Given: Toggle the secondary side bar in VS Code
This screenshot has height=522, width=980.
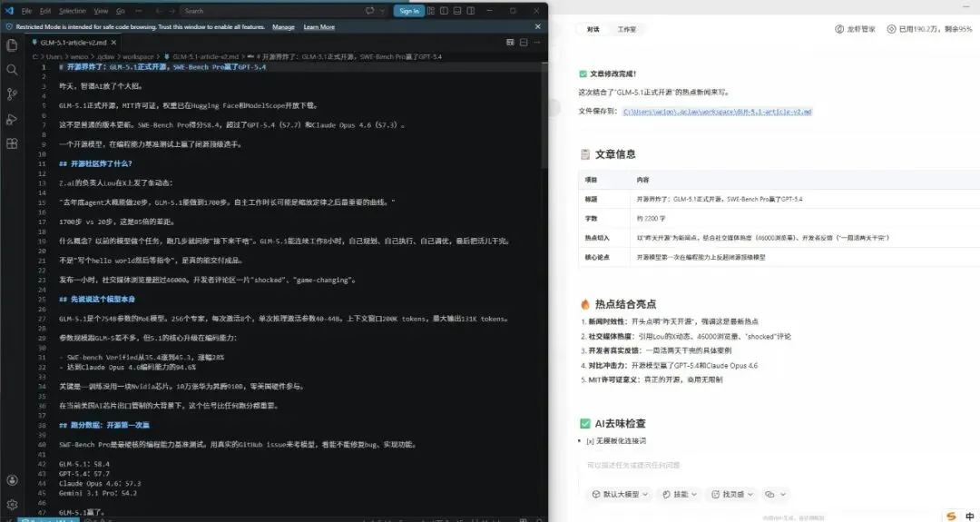Looking at the screenshot, I should (x=470, y=11).
